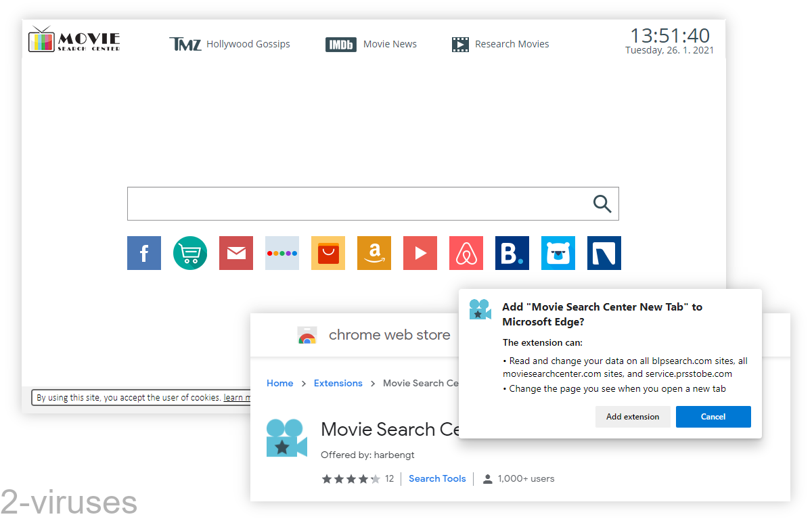This screenshot has height=521, width=812.
Task: Cancel the extension installation dialog
Action: tap(713, 417)
